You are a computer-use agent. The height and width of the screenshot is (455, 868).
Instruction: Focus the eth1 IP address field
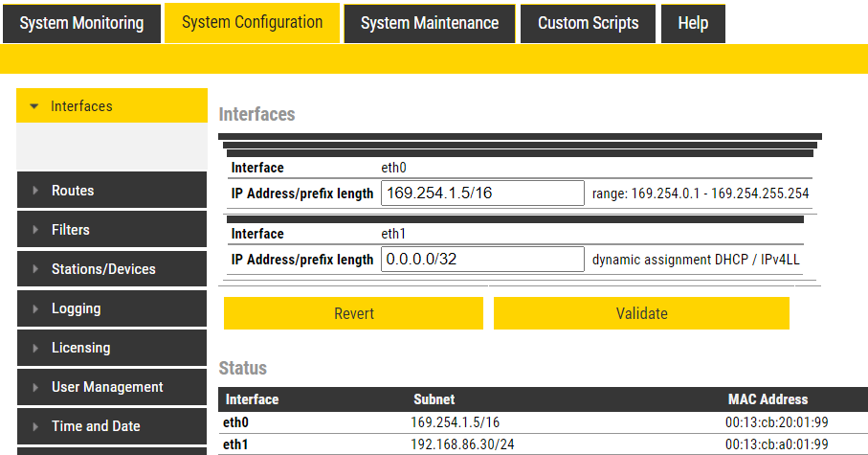pos(482,260)
